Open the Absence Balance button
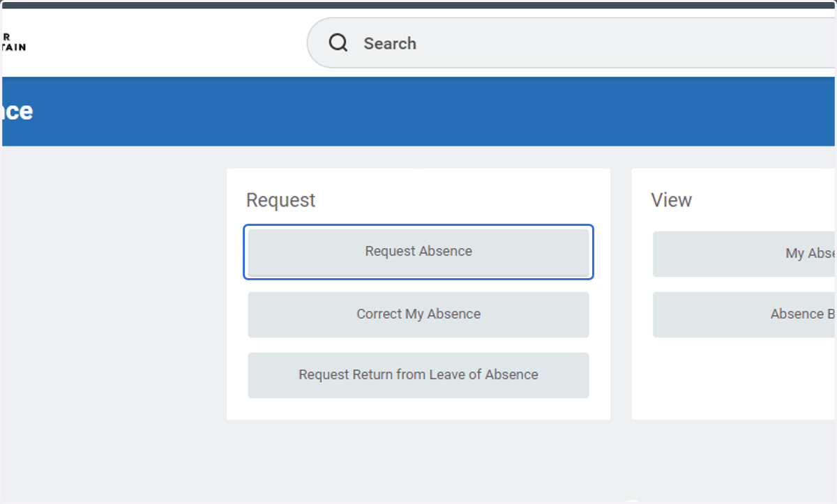The height and width of the screenshot is (504, 837). click(744, 314)
